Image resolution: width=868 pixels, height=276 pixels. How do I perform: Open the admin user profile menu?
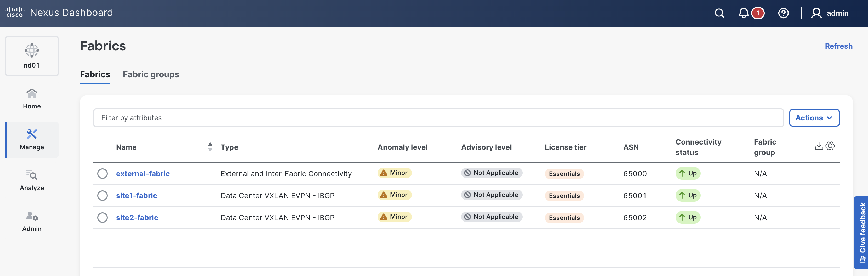[x=830, y=13]
